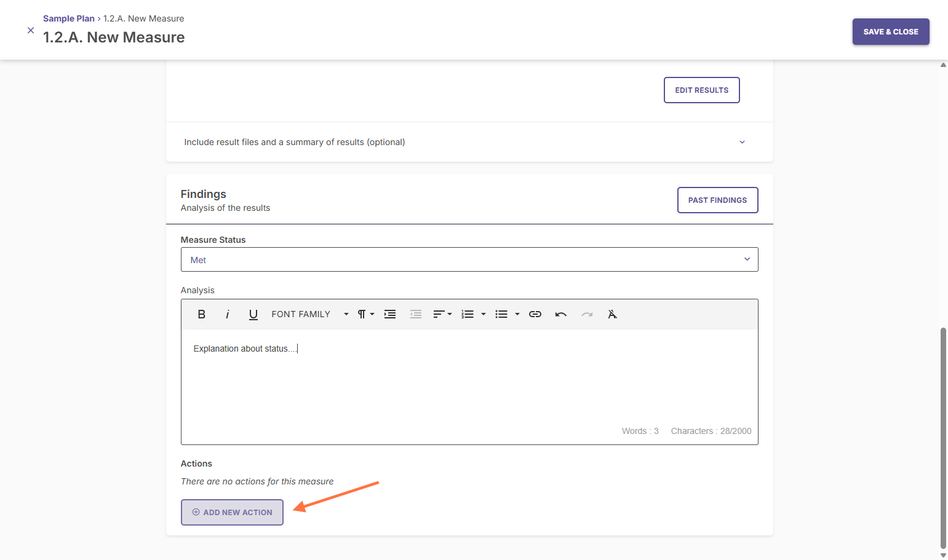Click inside the Analysis text area

[469, 378]
